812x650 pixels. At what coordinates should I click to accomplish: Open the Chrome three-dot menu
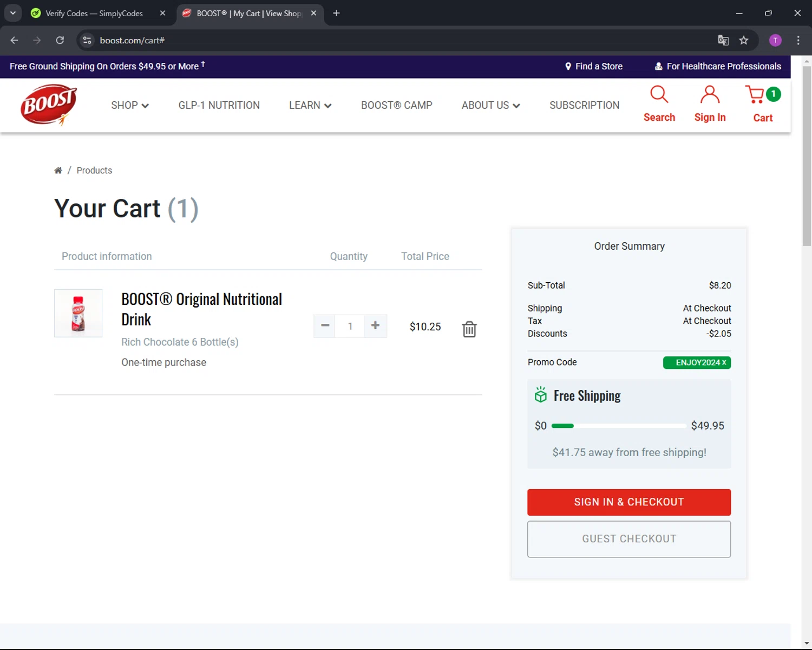798,40
